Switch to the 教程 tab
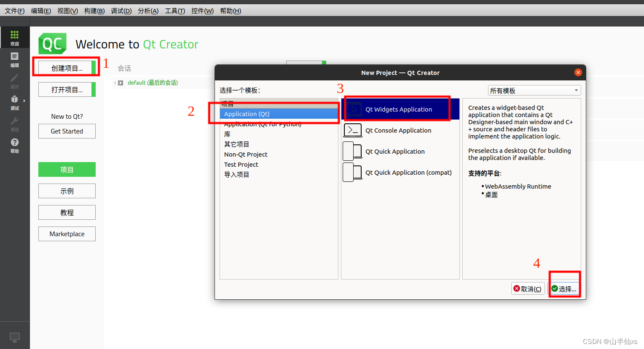 pyautogui.click(x=67, y=213)
